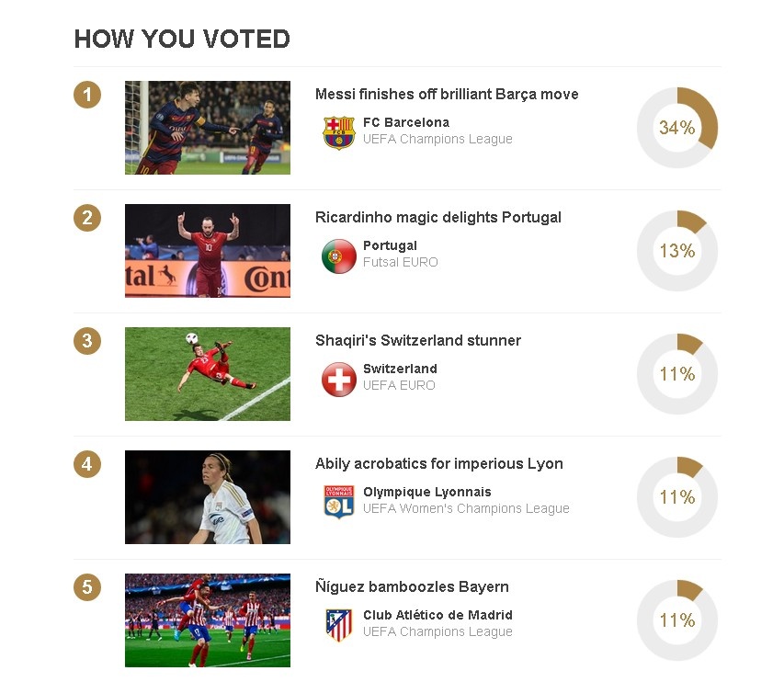
Task: Open "Messi finishes off brilliant Barça move"
Action: point(447,94)
